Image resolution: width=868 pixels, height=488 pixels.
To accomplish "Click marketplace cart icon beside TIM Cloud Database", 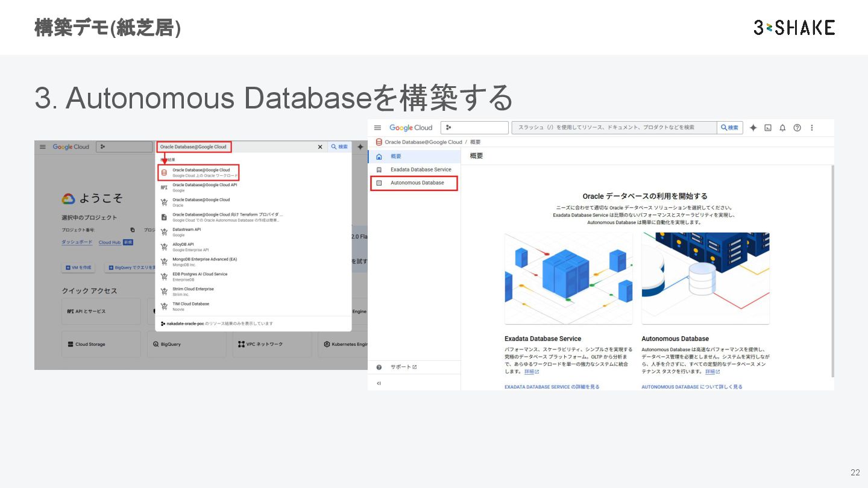I will click(164, 306).
